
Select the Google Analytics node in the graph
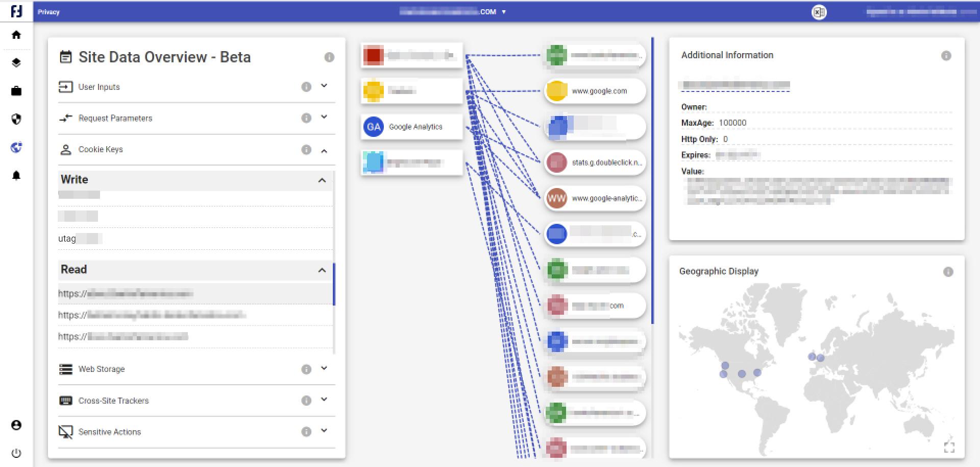click(411, 126)
